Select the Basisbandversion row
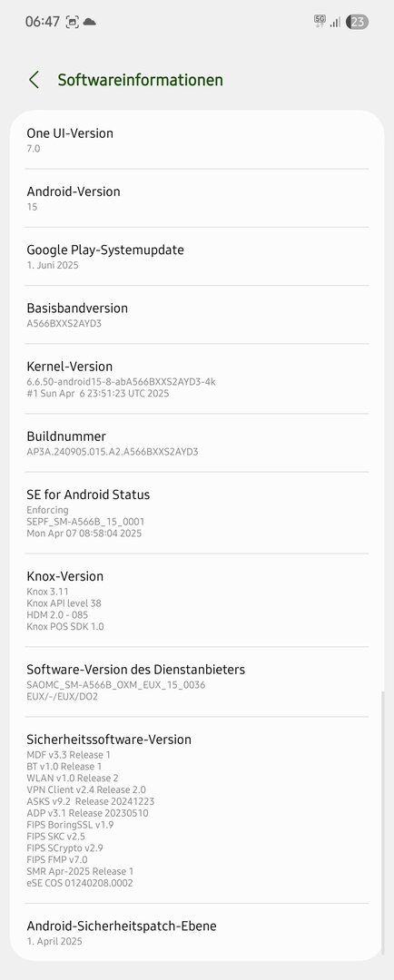This screenshot has height=980, width=394. point(196,314)
